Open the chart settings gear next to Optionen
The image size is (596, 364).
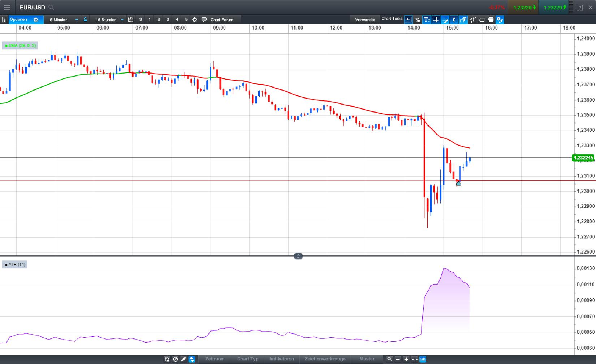point(35,20)
